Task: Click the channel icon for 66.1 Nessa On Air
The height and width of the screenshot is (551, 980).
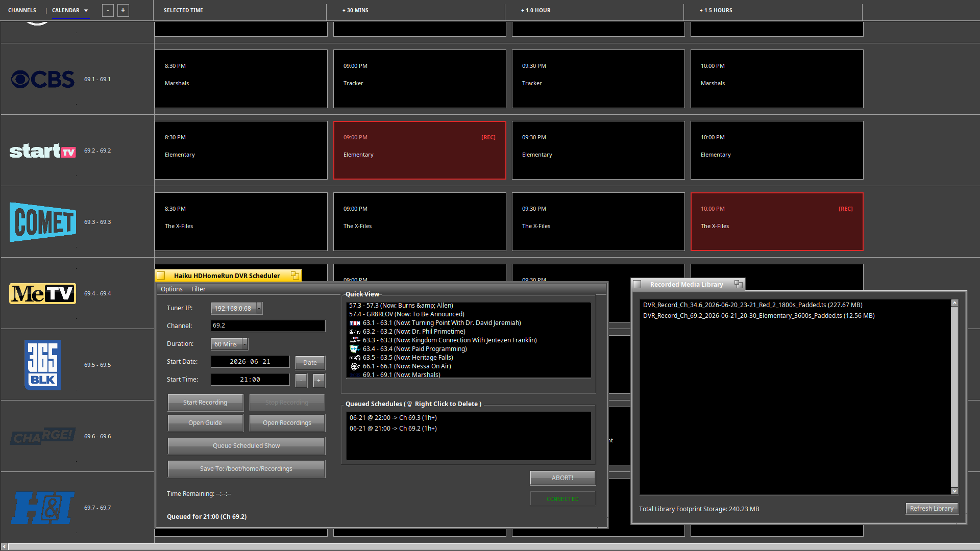Action: pyautogui.click(x=355, y=366)
